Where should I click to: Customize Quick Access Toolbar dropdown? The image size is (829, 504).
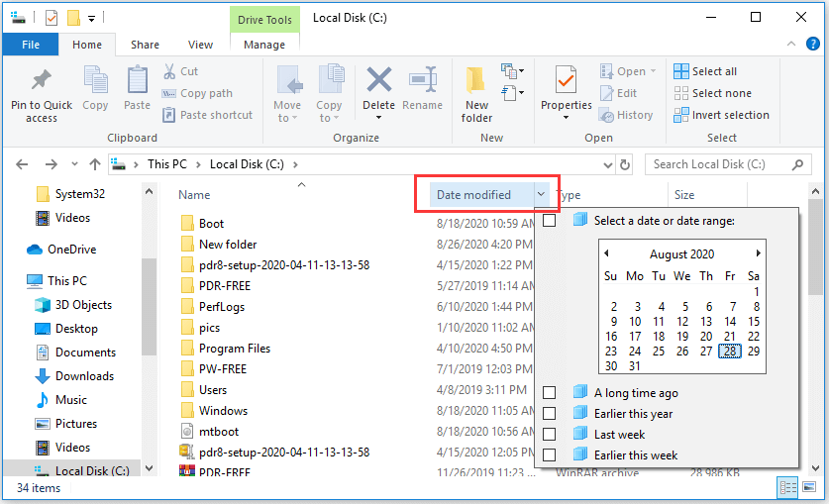point(91,19)
